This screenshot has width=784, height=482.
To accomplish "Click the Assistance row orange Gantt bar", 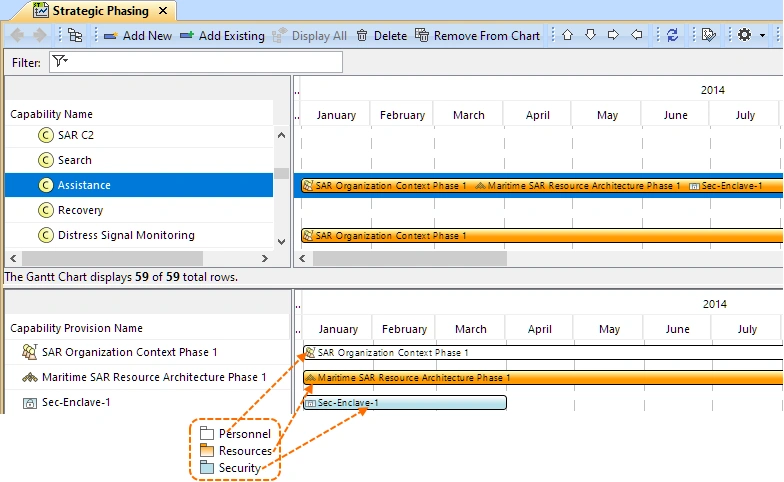I will (x=542, y=186).
